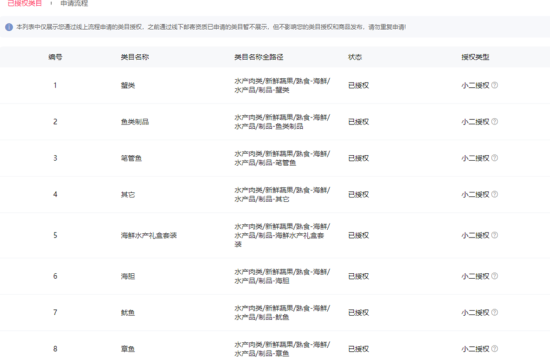The height and width of the screenshot is (362, 550).
Task: Select the 鱼类制品 category name
Action: pyautogui.click(x=135, y=122)
